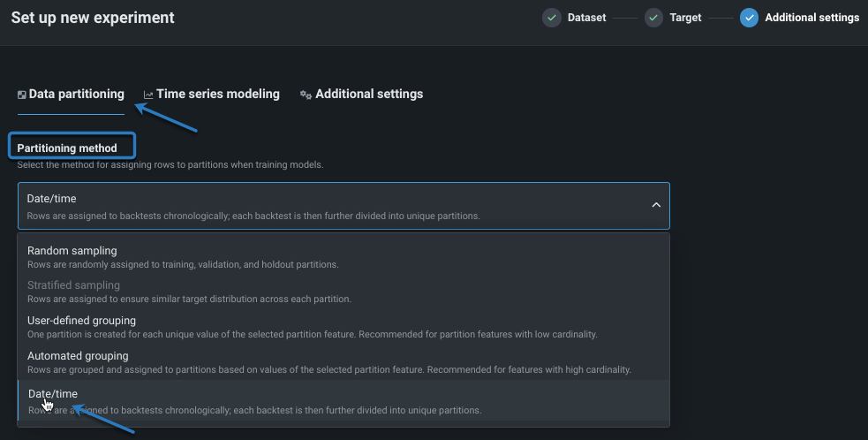
Task: Click the Additional settings gears icon
Action: (306, 95)
